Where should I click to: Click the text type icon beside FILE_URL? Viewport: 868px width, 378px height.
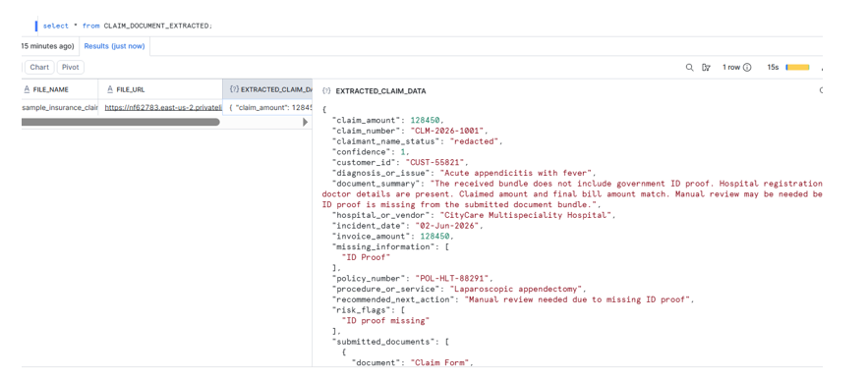click(110, 89)
